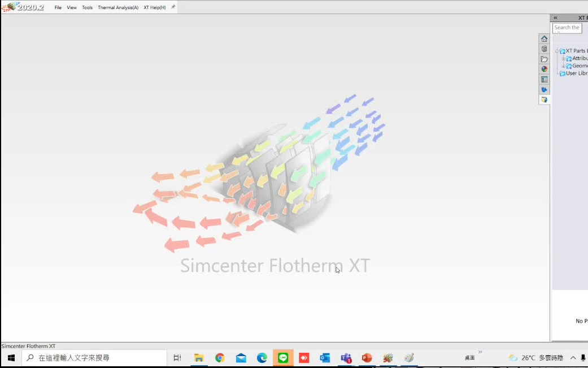Click the microphone tray icon

[x=583, y=358]
